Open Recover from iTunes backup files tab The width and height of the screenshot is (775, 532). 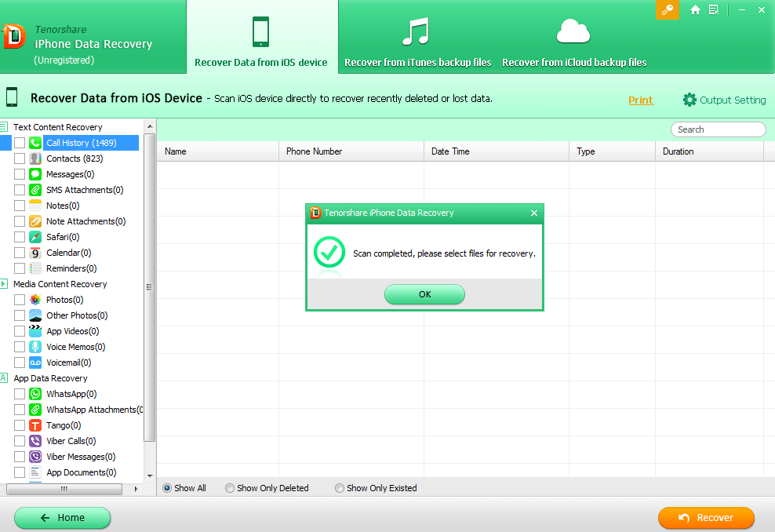pyautogui.click(x=417, y=38)
